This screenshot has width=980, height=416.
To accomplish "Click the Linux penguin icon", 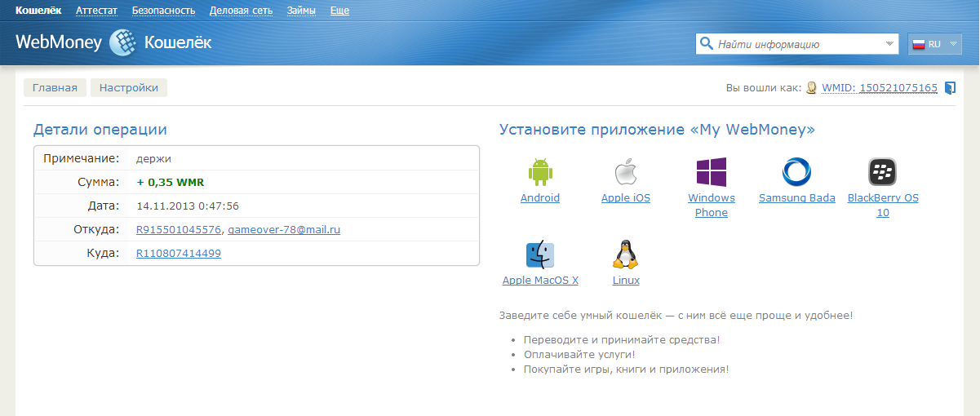I will (x=626, y=254).
